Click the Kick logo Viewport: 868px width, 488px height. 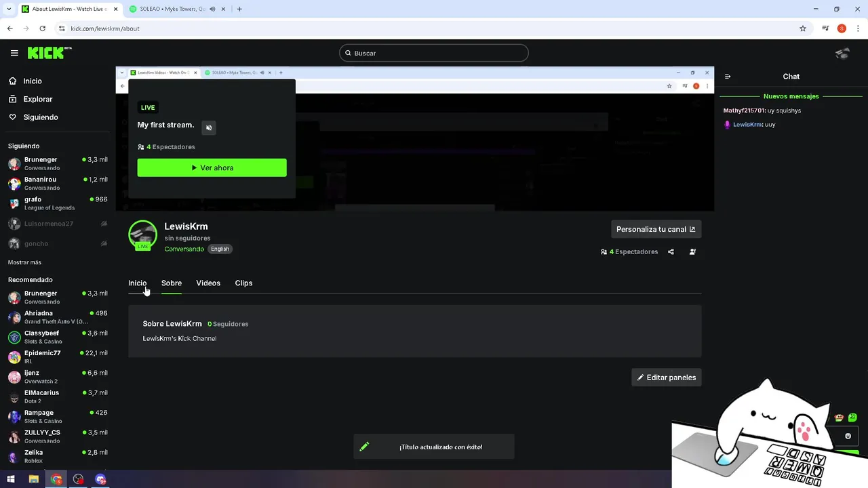(50, 53)
